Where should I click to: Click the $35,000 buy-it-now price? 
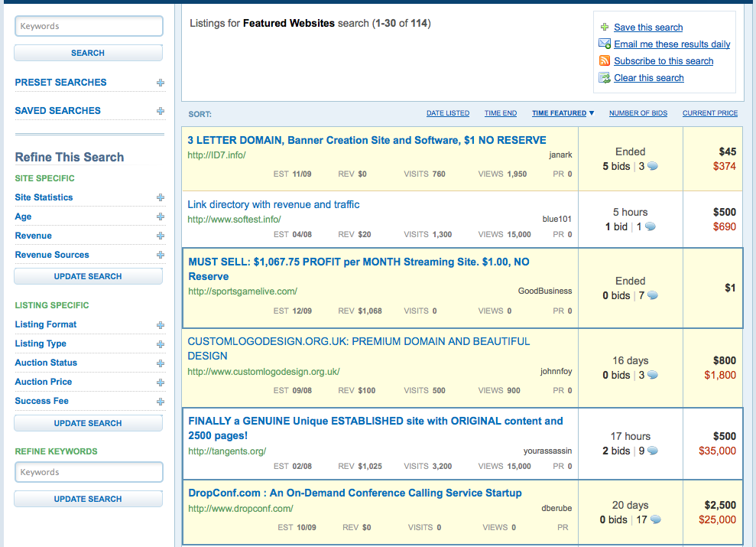[717, 451]
